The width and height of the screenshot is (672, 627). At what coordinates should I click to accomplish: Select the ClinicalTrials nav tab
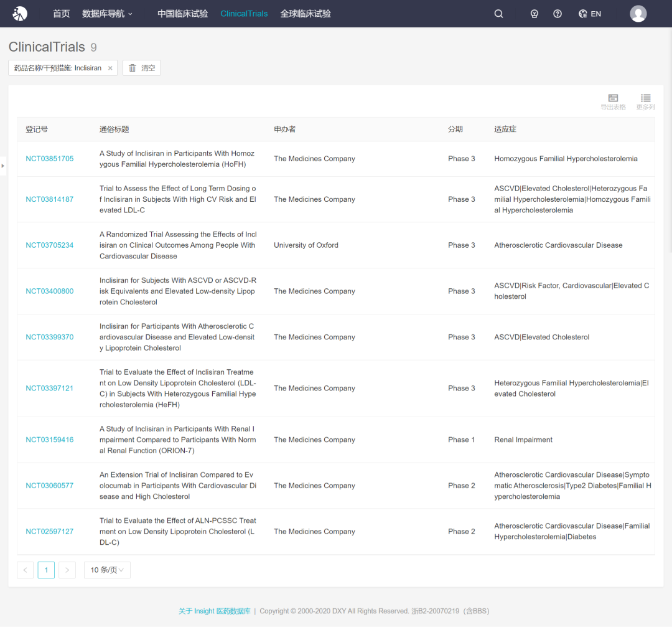coord(244,14)
